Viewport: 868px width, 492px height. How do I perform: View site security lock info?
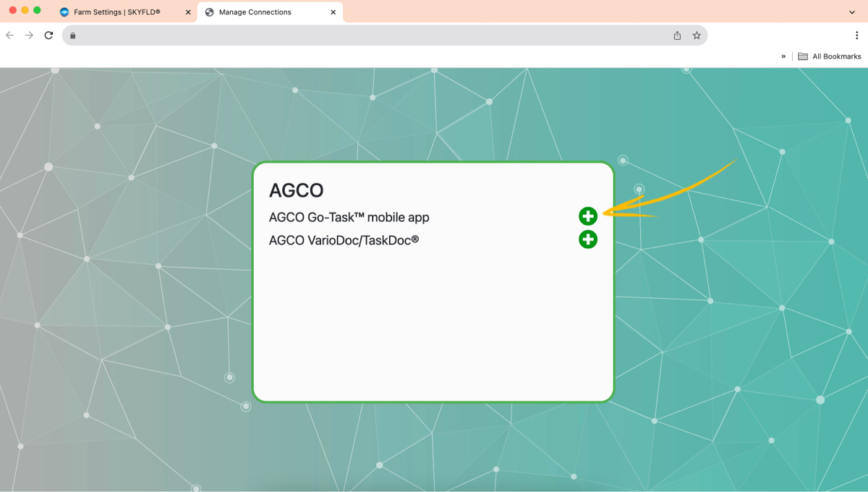72,35
